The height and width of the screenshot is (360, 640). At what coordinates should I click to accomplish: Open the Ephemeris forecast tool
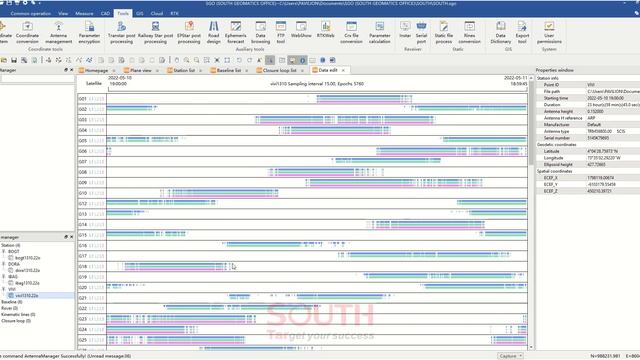coord(236,32)
